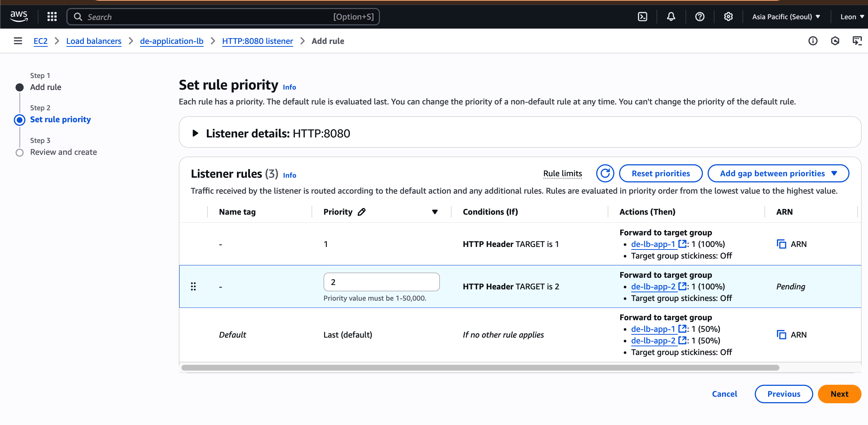
Task: Copy ARN of priority 1 rule
Action: 781,244
